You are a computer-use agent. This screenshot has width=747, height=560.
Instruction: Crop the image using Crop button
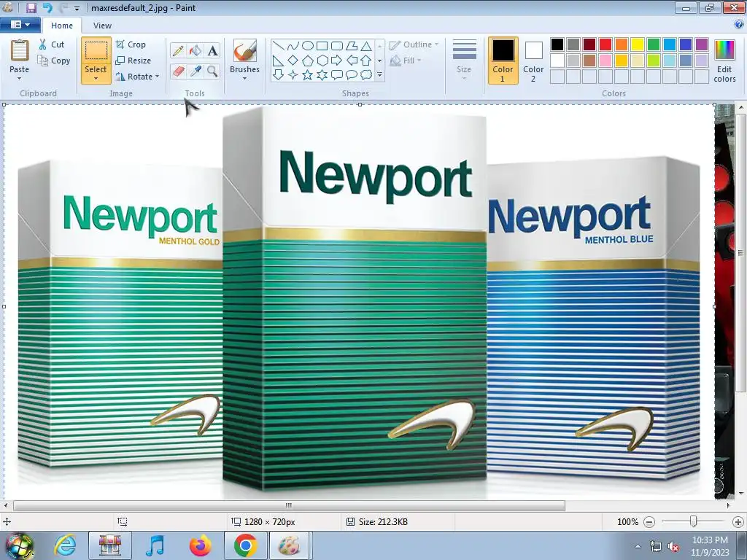click(x=131, y=44)
